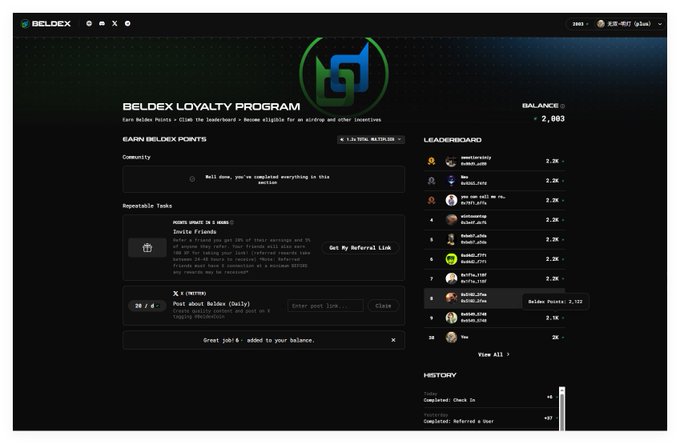Click avatar of rank 7 leaderboard user

tap(451, 278)
